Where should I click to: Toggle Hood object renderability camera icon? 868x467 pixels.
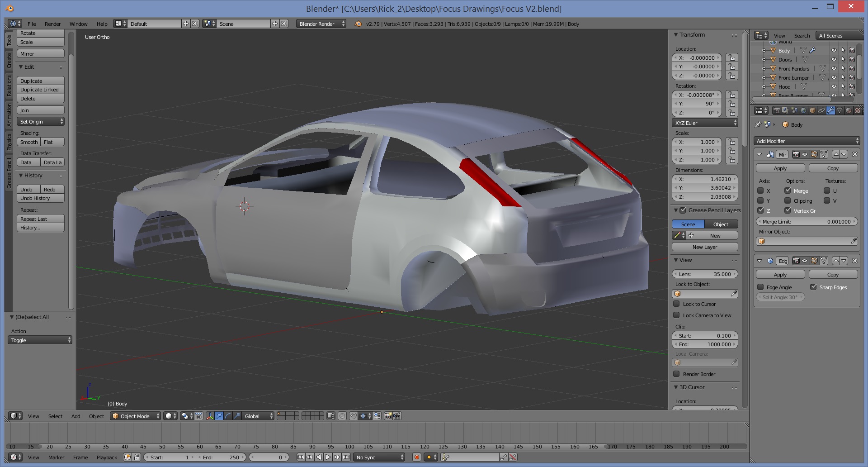point(852,86)
